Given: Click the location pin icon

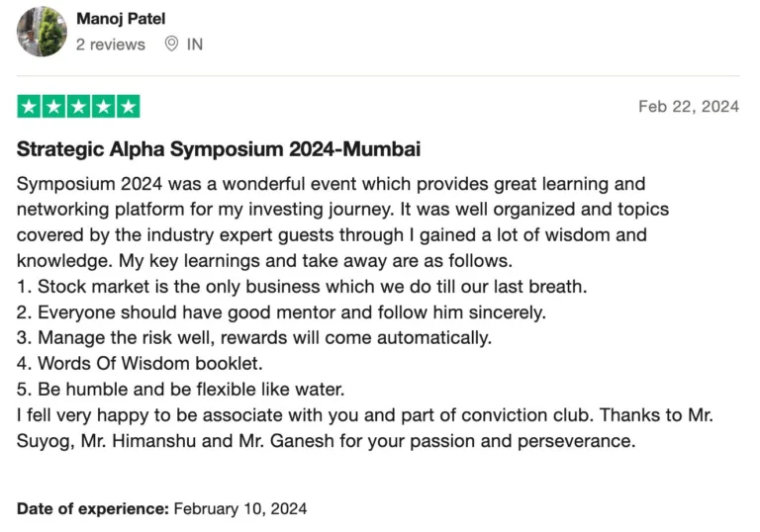Looking at the screenshot, I should [171, 44].
